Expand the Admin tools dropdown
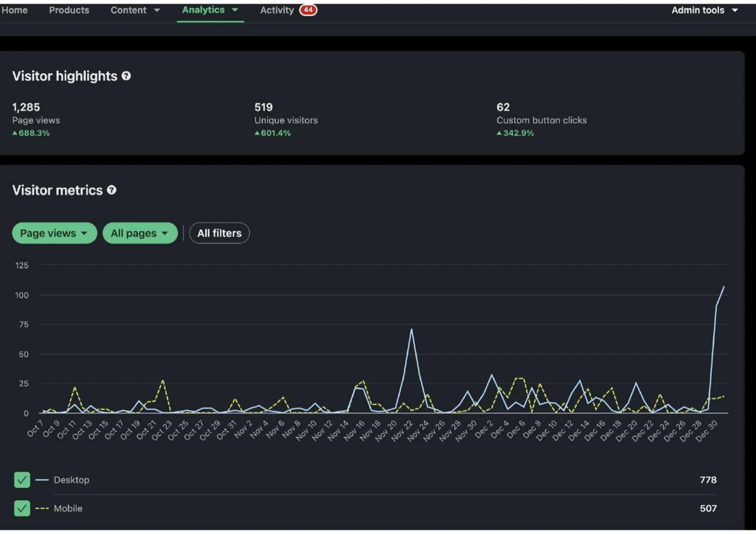This screenshot has width=756, height=534. click(704, 10)
